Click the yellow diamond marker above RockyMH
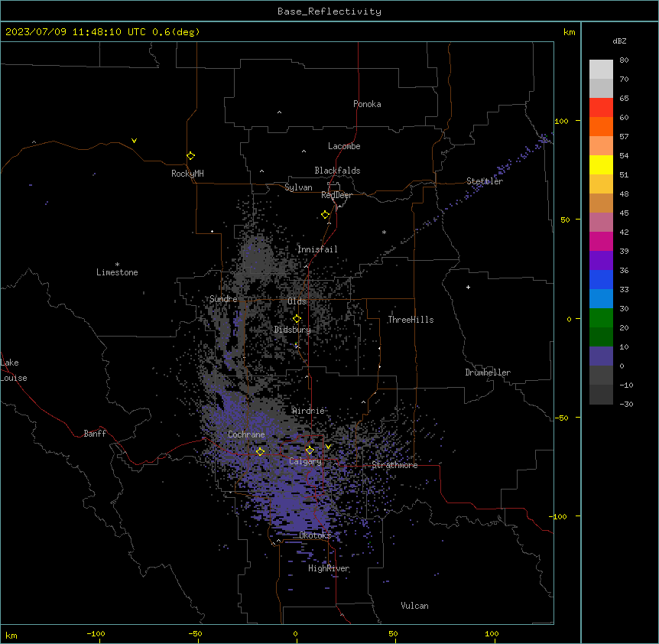 pyautogui.click(x=191, y=156)
